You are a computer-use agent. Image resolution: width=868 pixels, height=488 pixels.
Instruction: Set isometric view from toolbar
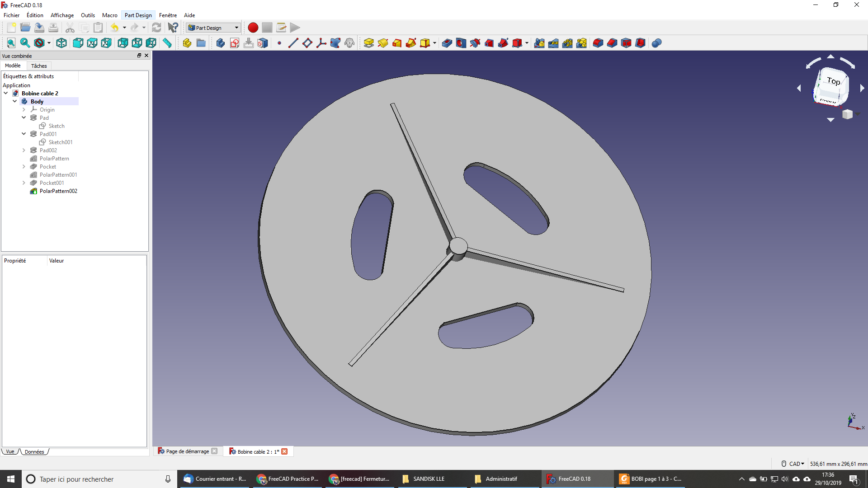click(x=61, y=43)
